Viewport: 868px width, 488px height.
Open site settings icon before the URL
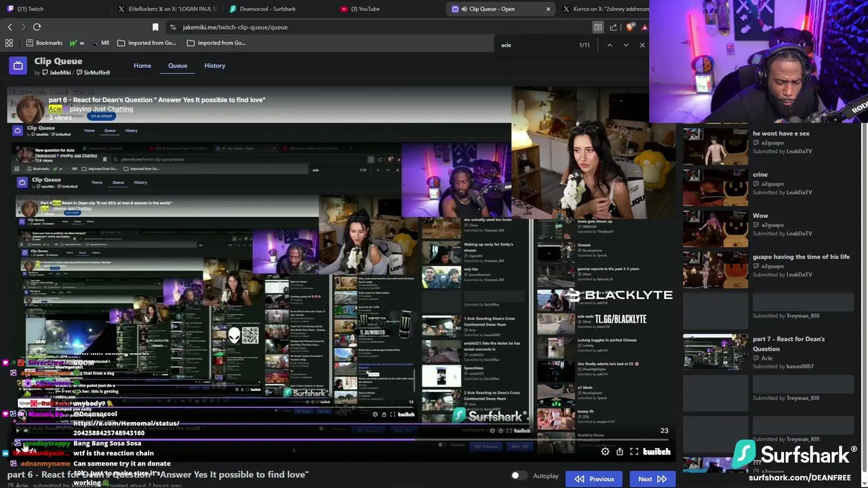click(173, 27)
